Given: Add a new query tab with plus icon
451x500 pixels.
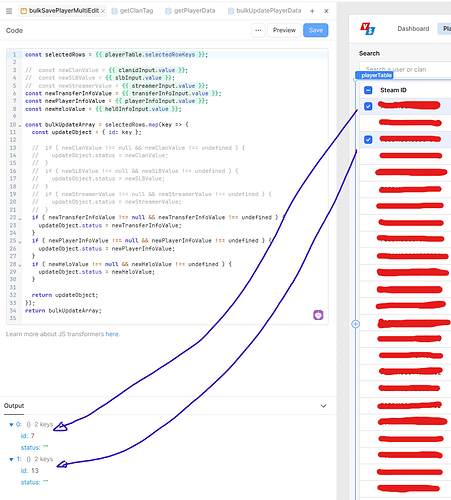Looking at the screenshot, I should click(x=312, y=11).
